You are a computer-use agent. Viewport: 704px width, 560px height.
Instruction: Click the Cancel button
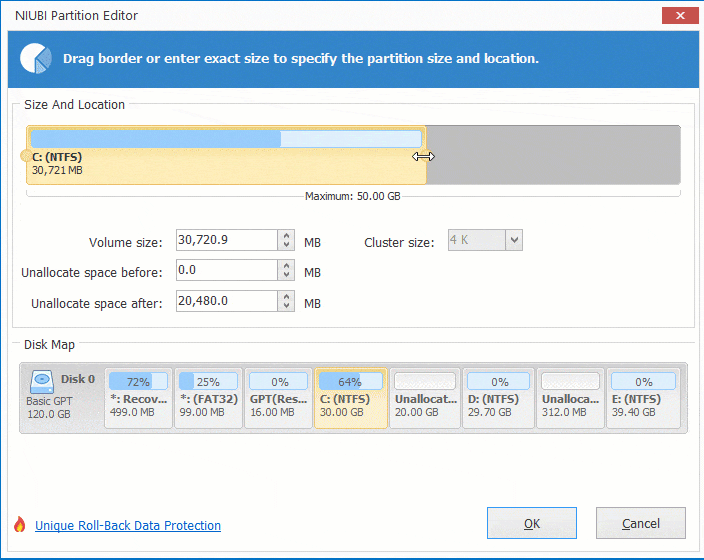[641, 523]
